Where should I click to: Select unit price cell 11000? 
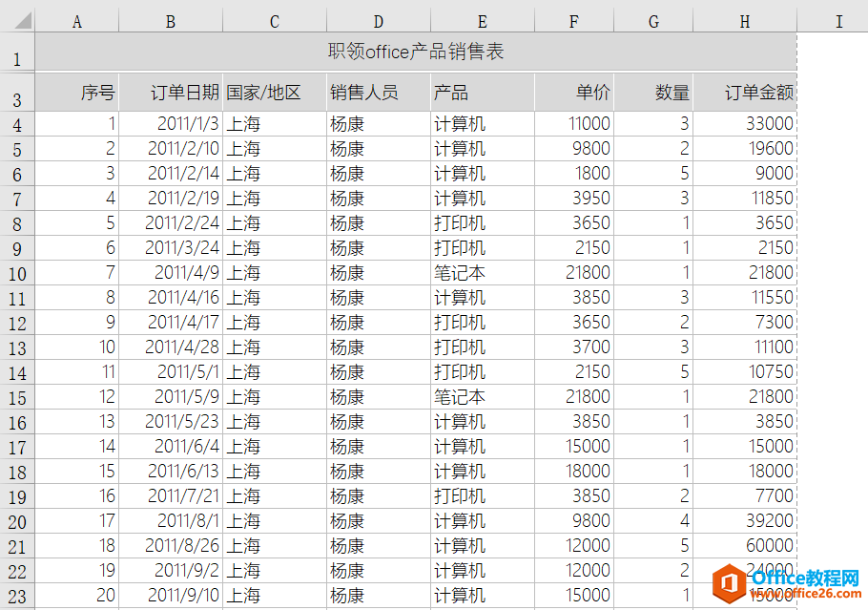point(574,123)
